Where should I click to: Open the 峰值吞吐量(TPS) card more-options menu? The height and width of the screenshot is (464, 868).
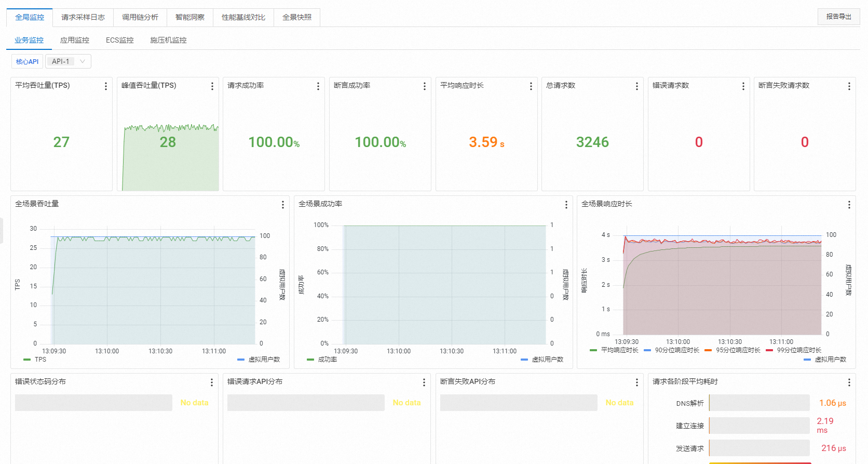[x=212, y=86]
